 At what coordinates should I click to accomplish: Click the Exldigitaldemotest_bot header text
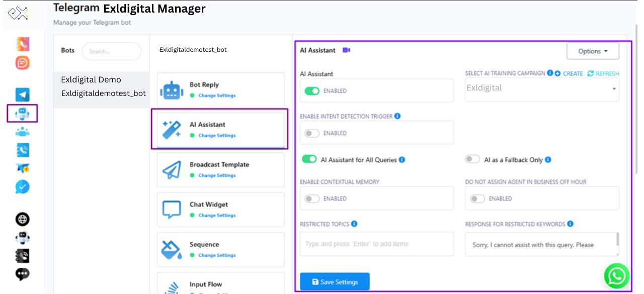[x=193, y=50]
